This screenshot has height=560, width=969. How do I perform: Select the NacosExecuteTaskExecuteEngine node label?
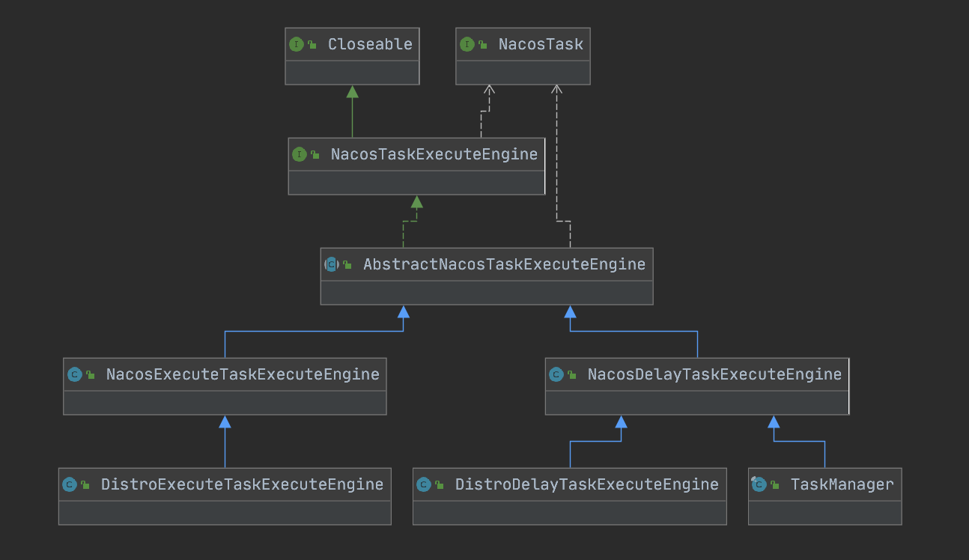coord(243,374)
